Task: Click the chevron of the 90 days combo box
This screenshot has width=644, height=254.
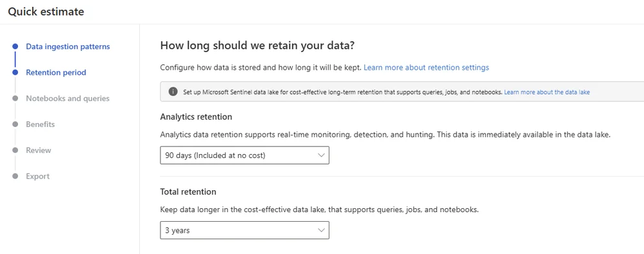Action: (321, 155)
